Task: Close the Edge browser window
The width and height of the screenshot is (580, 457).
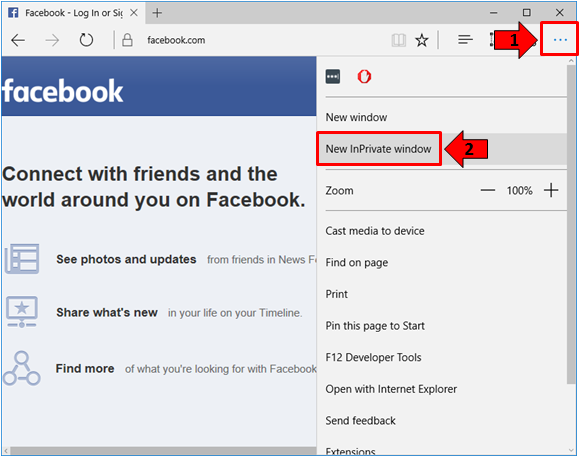Action: coord(559,13)
